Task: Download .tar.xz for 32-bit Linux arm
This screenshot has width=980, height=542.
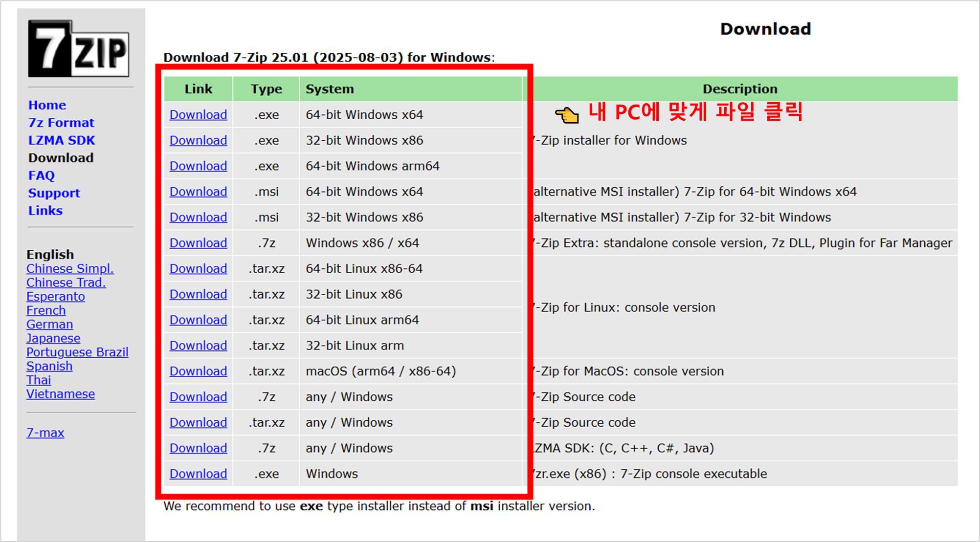Action: tap(198, 346)
